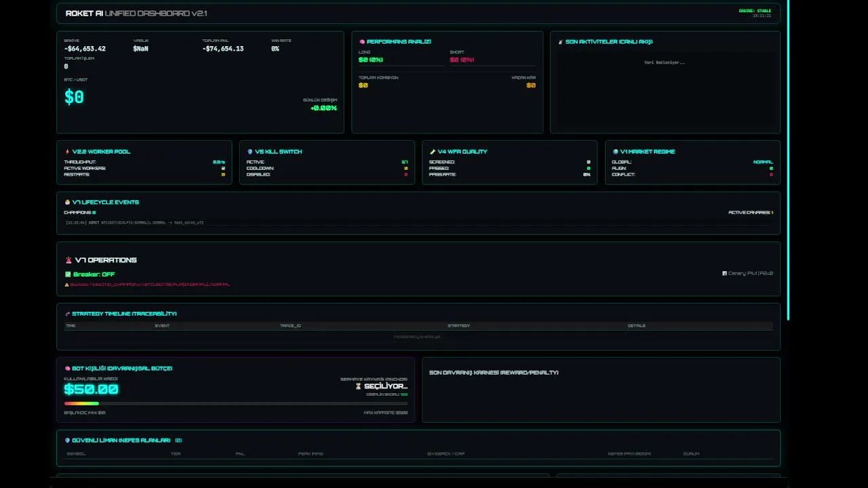Click the SHORT $0 (0%) value
868x488 pixels.
coord(462,60)
